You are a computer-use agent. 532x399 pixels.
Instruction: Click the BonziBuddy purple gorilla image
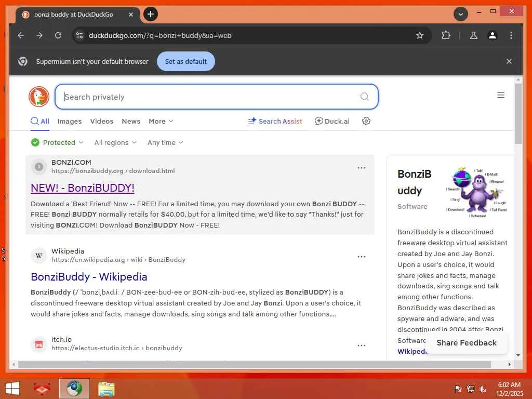(x=476, y=192)
